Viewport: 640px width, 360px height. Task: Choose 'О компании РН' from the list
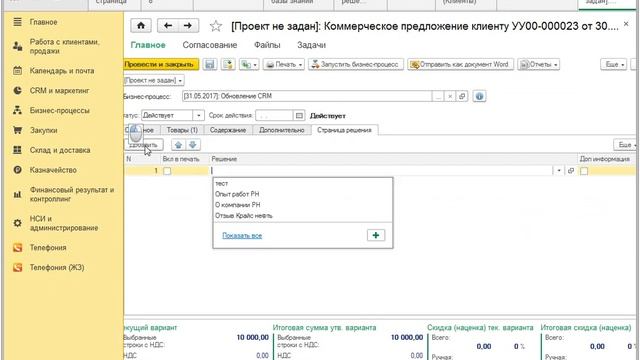302,205
